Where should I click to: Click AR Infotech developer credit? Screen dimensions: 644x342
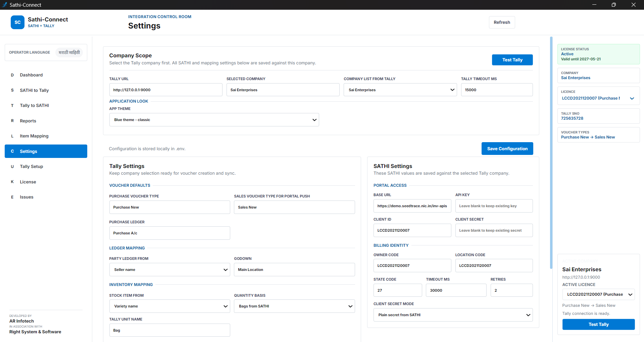pyautogui.click(x=21, y=321)
